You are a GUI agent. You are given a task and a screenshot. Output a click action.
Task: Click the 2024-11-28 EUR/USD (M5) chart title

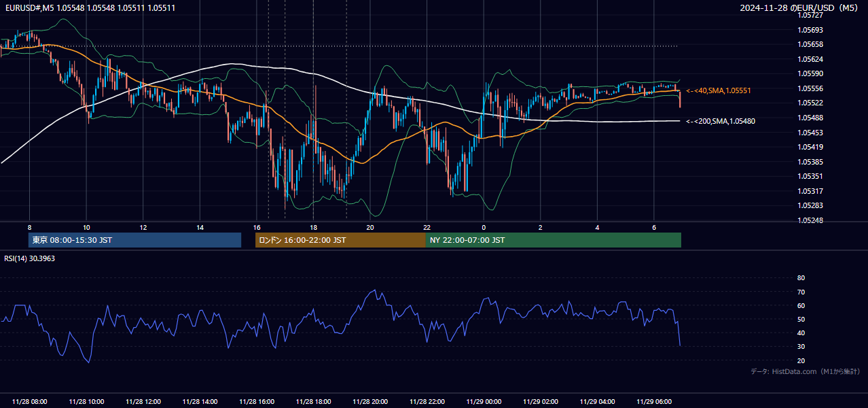pos(799,7)
